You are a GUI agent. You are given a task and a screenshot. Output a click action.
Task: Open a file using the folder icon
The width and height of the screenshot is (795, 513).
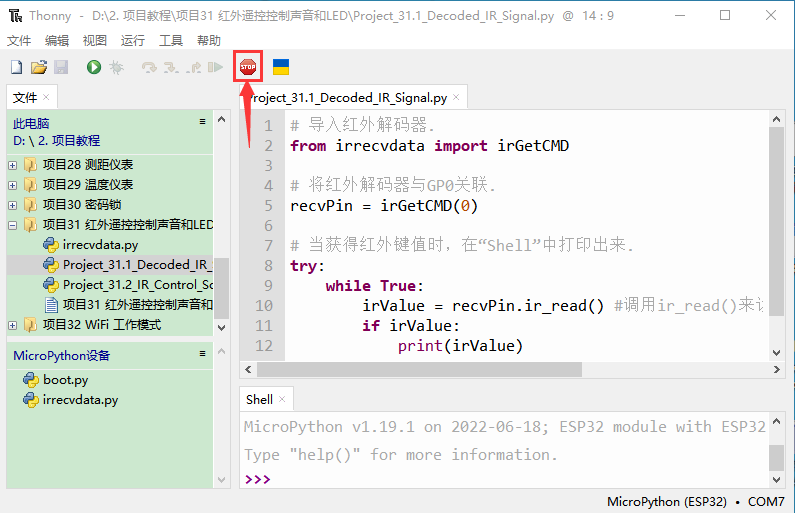38,67
